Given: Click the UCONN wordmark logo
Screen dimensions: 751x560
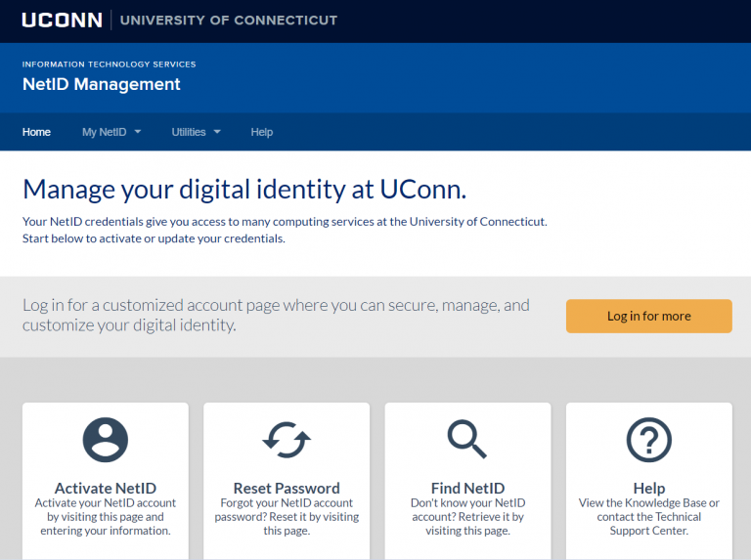Looking at the screenshot, I should pyautogui.click(x=62, y=20).
